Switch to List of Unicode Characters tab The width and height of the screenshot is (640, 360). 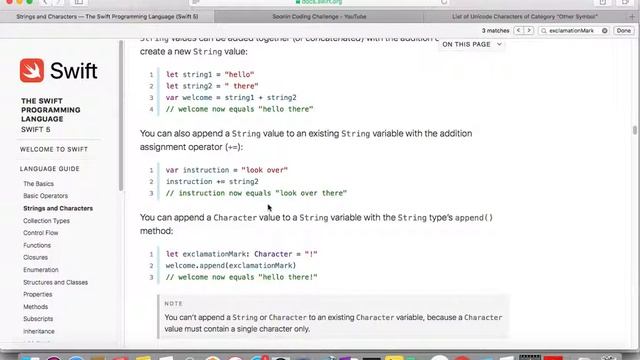pos(525,17)
